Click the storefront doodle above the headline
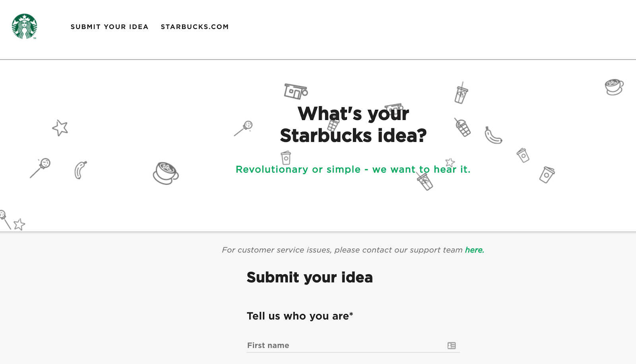636x364 pixels. click(296, 91)
